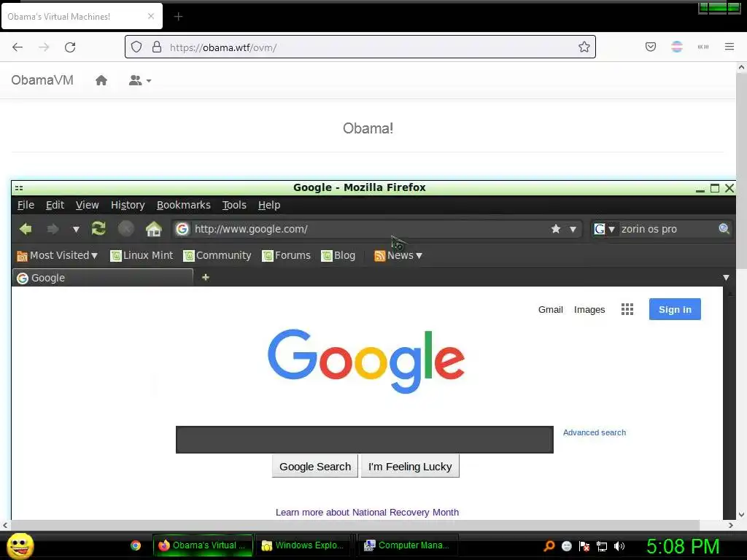The height and width of the screenshot is (560, 747).
Task: Click the VM Firefox home button
Action: pos(153,229)
